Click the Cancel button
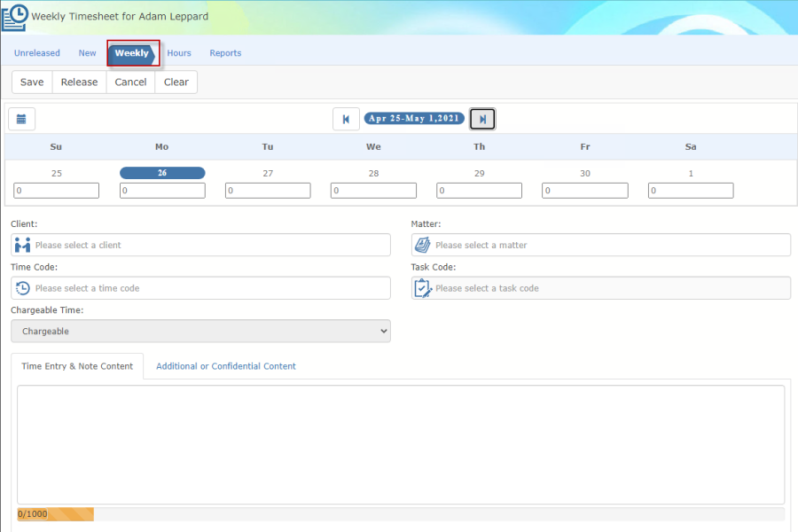This screenshot has width=798, height=532. click(131, 82)
